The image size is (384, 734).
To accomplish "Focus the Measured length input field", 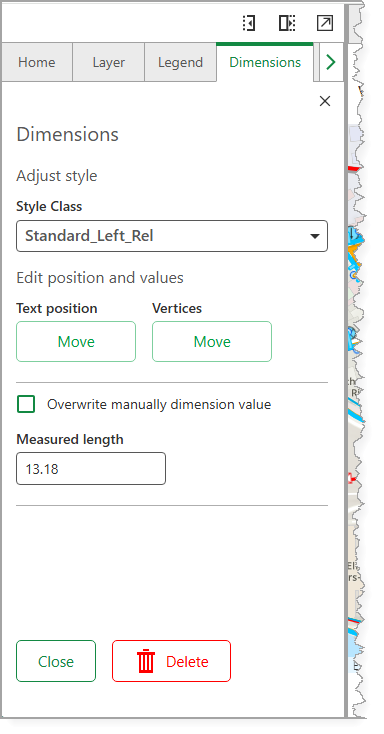I will 91,469.
